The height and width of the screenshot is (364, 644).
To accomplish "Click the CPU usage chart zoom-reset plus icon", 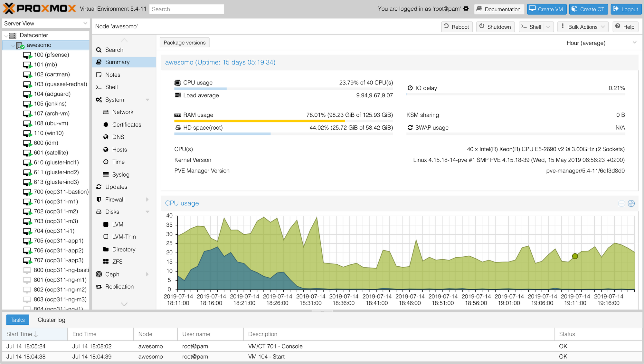I will tap(631, 203).
